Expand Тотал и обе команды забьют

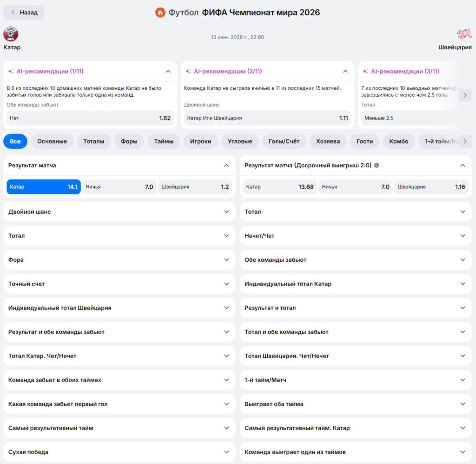[356, 332]
